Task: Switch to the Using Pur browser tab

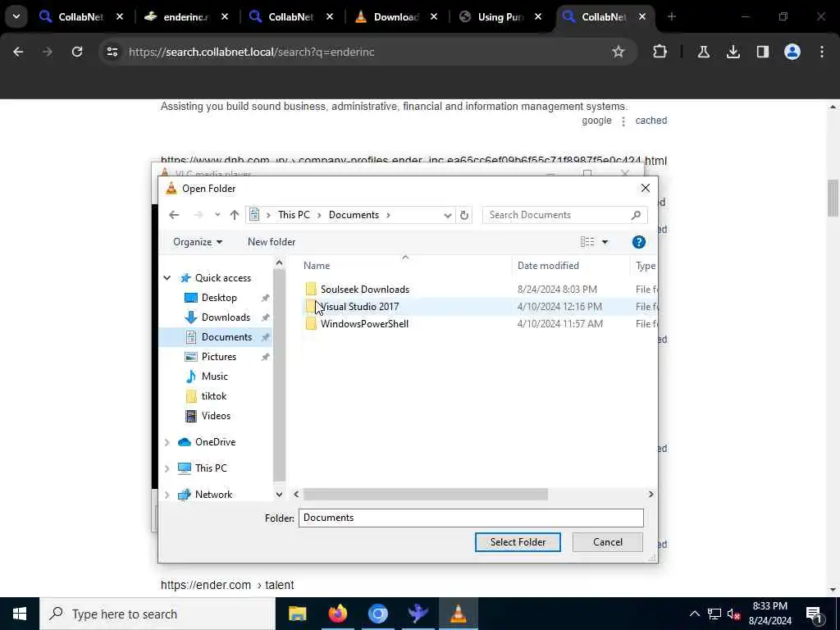Action: click(x=500, y=17)
